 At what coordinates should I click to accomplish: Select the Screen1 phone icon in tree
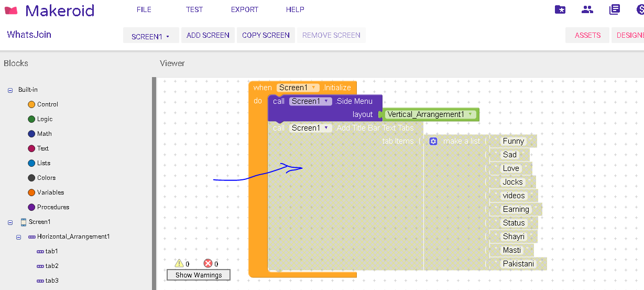click(24, 222)
